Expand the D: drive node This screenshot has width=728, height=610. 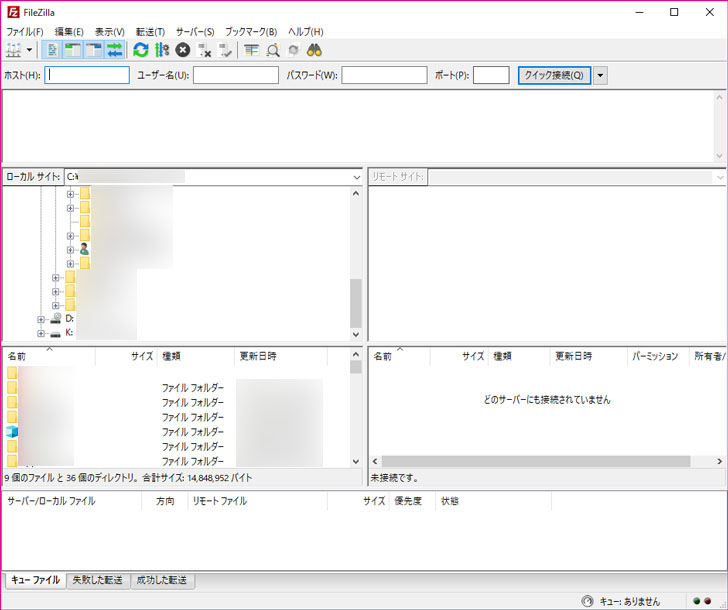[41, 319]
